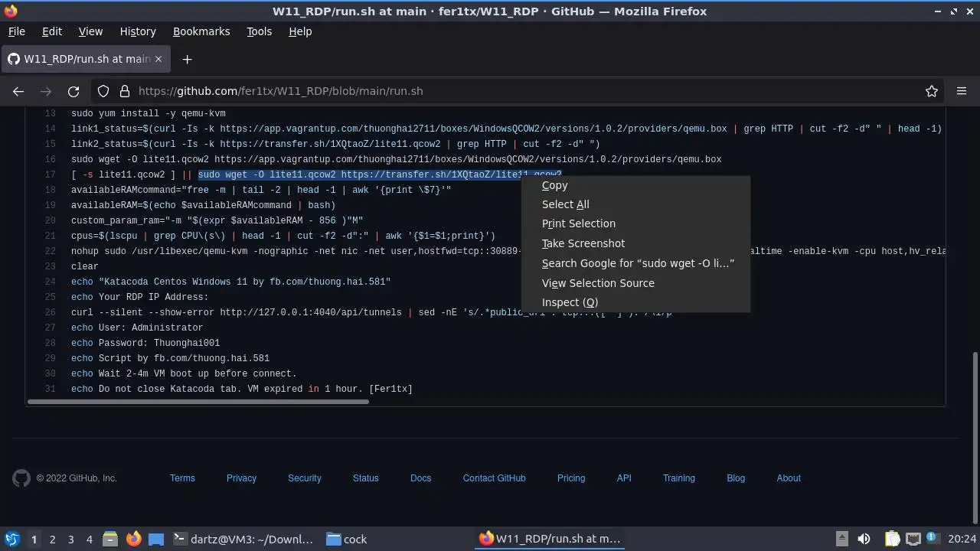Open the Privacy footer link
Image resolution: width=980 pixels, height=551 pixels.
pyautogui.click(x=241, y=478)
